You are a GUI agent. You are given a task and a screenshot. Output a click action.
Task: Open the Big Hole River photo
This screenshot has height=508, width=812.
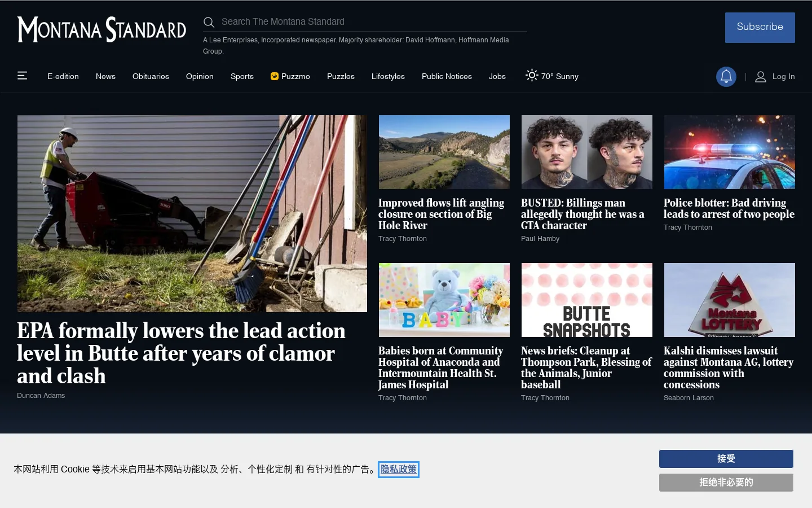click(444, 152)
